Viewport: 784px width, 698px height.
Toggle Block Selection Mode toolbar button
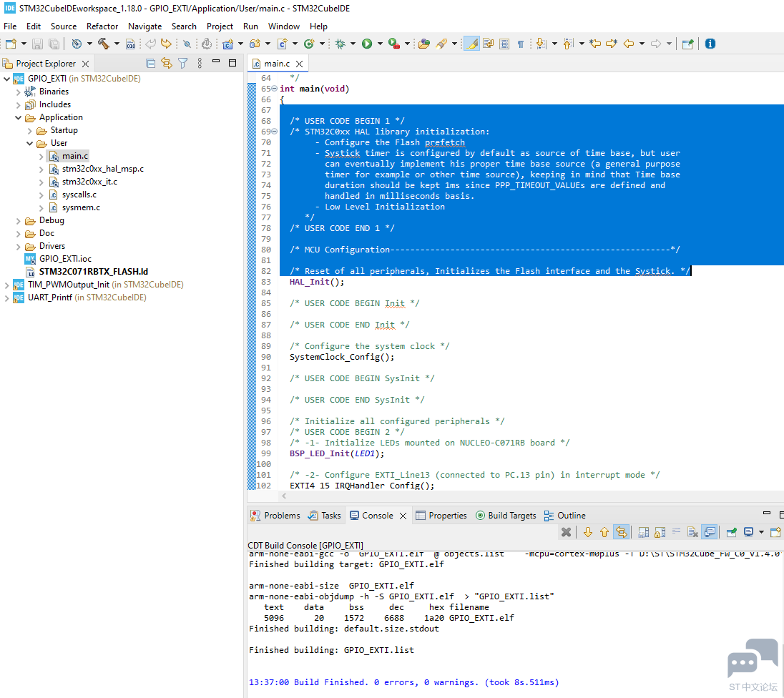point(504,44)
